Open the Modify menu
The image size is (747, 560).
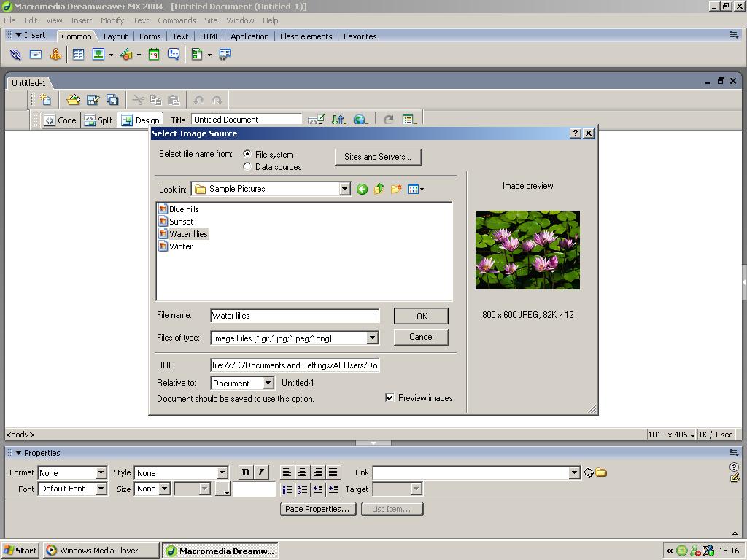pyautogui.click(x=112, y=20)
